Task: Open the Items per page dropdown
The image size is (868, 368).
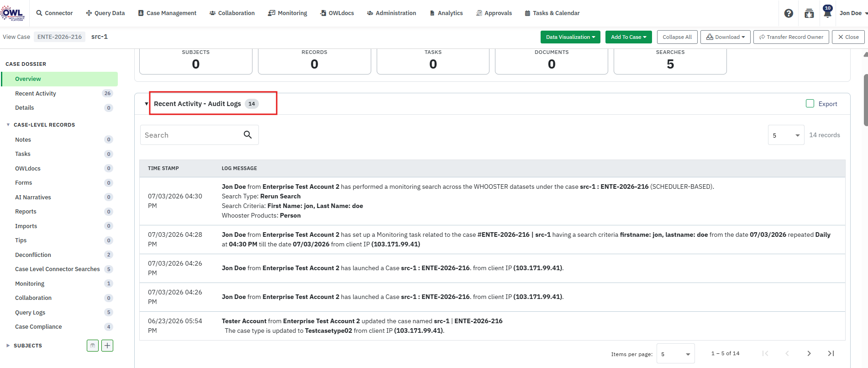Action: coord(676,354)
